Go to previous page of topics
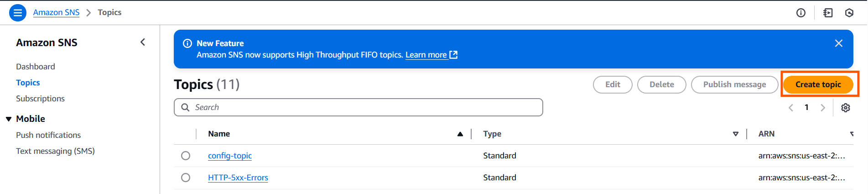This screenshot has height=194, width=868. click(791, 108)
